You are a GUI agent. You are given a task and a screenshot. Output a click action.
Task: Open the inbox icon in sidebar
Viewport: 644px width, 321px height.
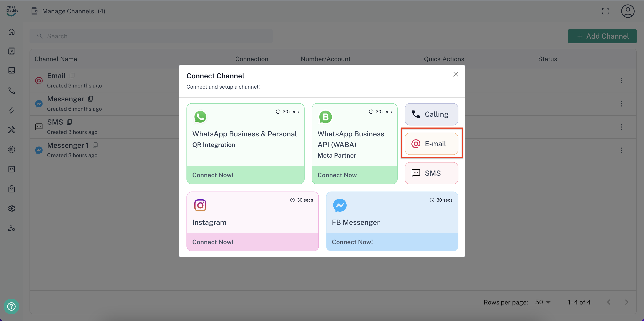click(11, 70)
